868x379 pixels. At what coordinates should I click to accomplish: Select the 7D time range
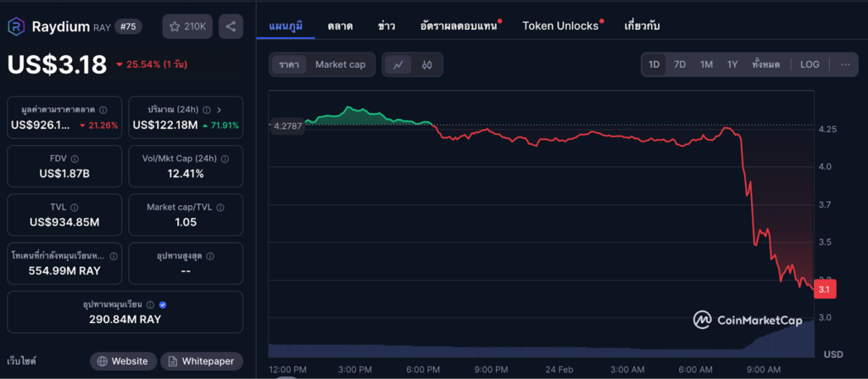point(680,64)
